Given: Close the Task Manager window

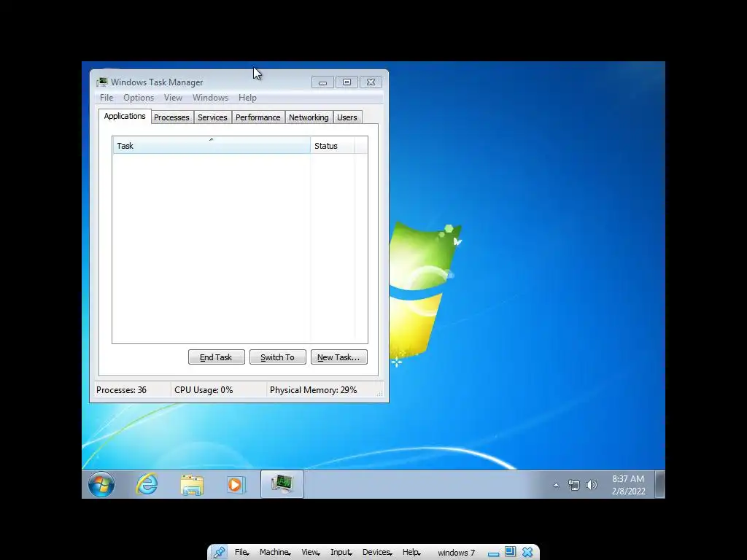Looking at the screenshot, I should coord(371,82).
